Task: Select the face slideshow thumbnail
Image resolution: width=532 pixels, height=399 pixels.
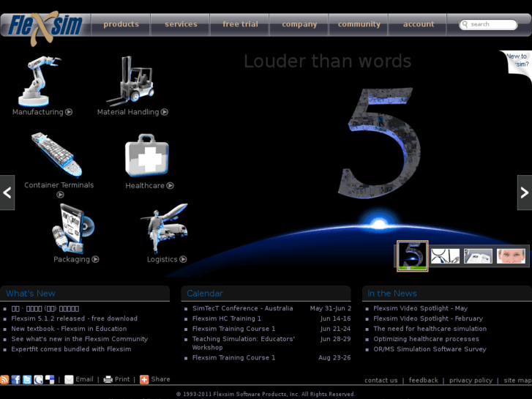Action: click(x=511, y=256)
